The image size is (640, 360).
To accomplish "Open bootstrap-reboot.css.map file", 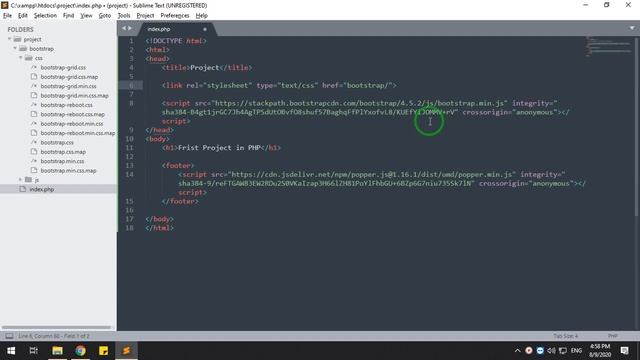I will pos(73,114).
